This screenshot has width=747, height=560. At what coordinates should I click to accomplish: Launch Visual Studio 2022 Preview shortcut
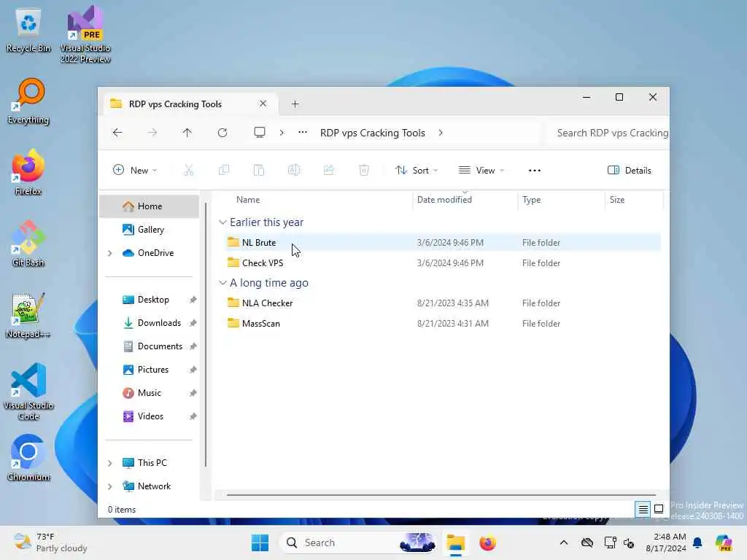click(x=85, y=34)
